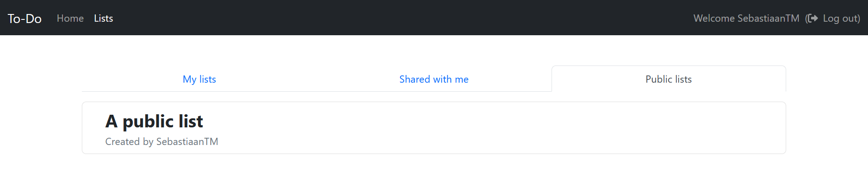
Task: Click the word 'Public' in the active tab
Action: tap(659, 79)
